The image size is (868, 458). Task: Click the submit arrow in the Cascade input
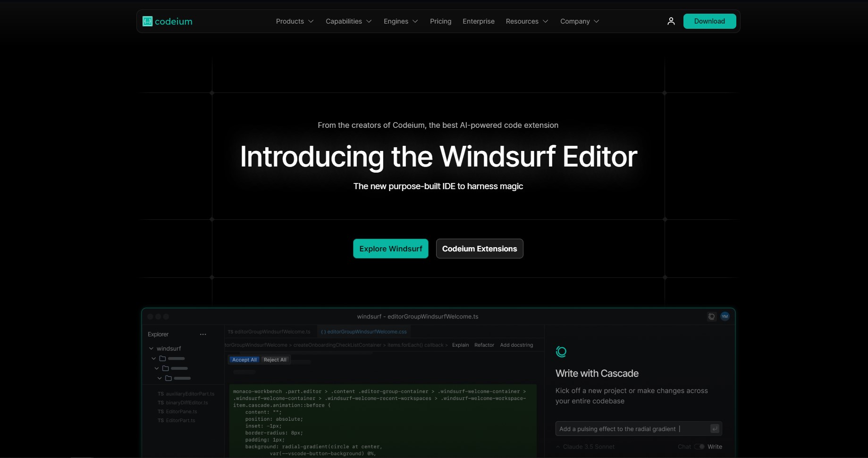click(715, 428)
